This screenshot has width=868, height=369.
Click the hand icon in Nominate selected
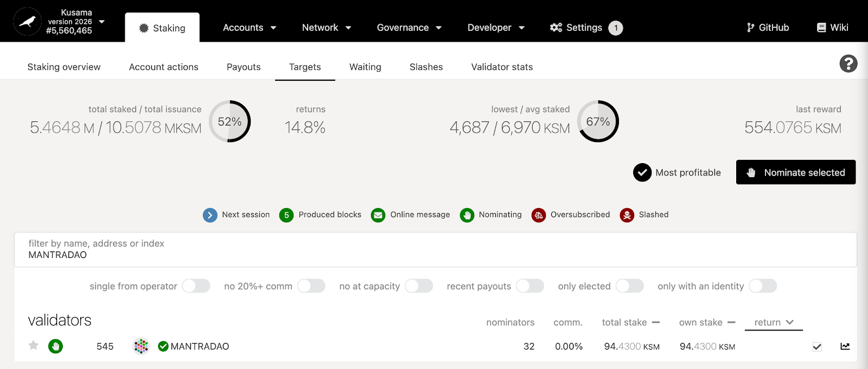pos(751,172)
